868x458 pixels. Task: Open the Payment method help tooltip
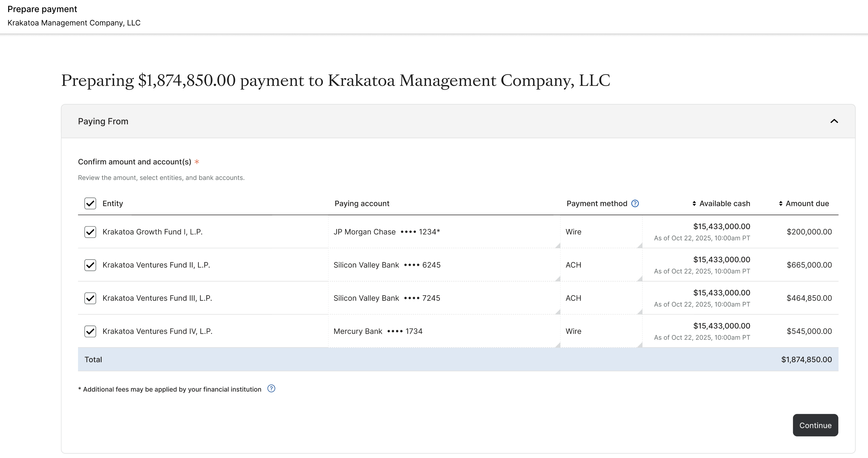click(635, 203)
